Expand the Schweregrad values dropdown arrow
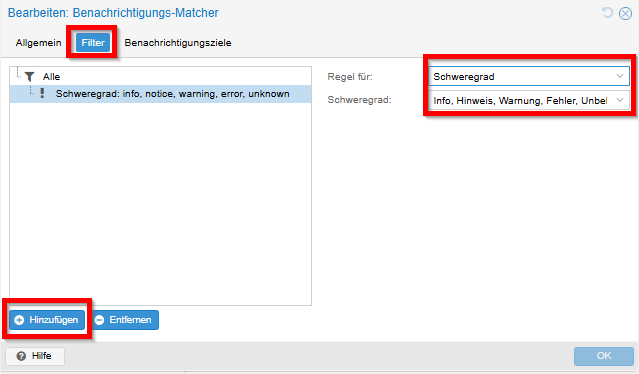 point(620,100)
